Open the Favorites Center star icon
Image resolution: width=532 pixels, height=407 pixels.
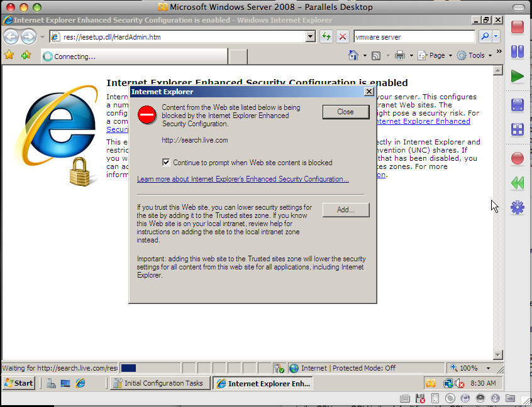point(9,55)
